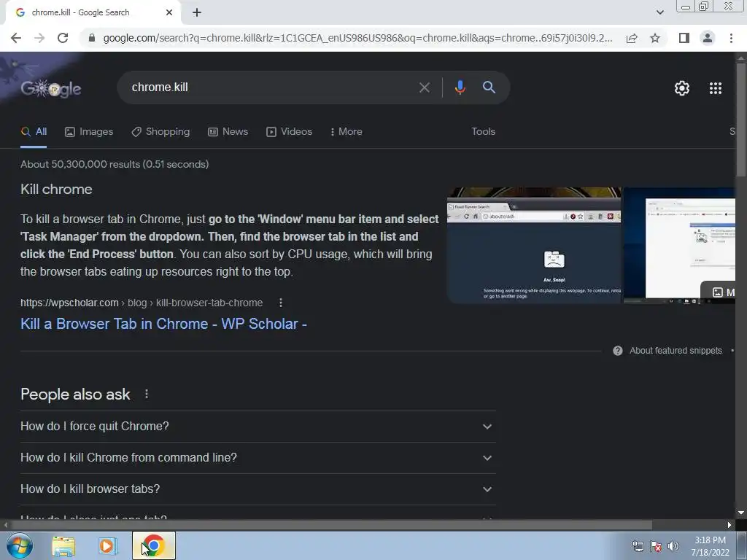747x560 pixels.
Task: Switch to the Images tab
Action: (89, 132)
